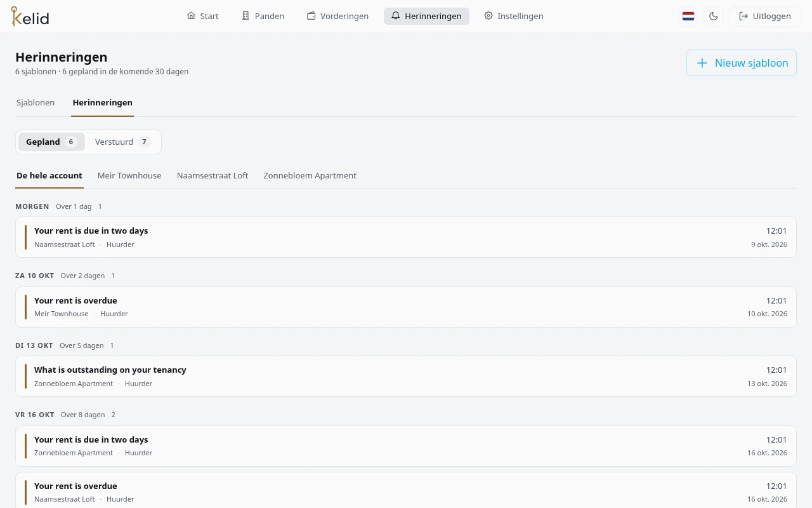Filter reminders by Naamsestraat Loft tab
812x508 pixels.
click(213, 176)
